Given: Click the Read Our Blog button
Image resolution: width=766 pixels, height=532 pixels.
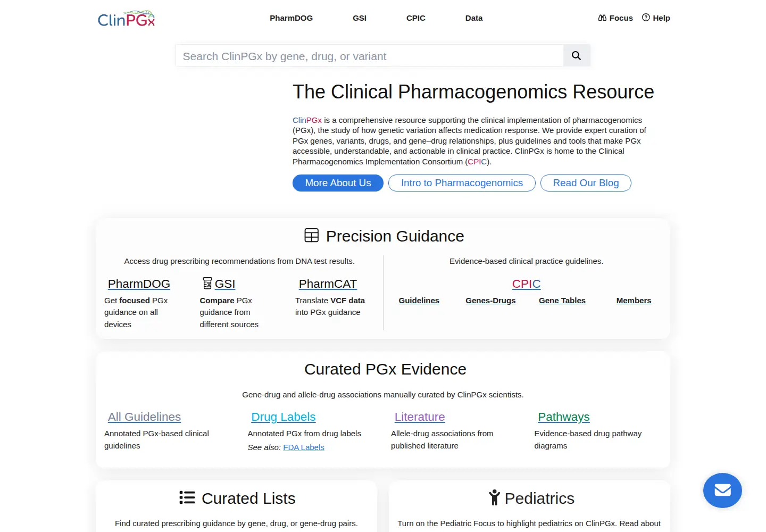Looking at the screenshot, I should pos(586,183).
